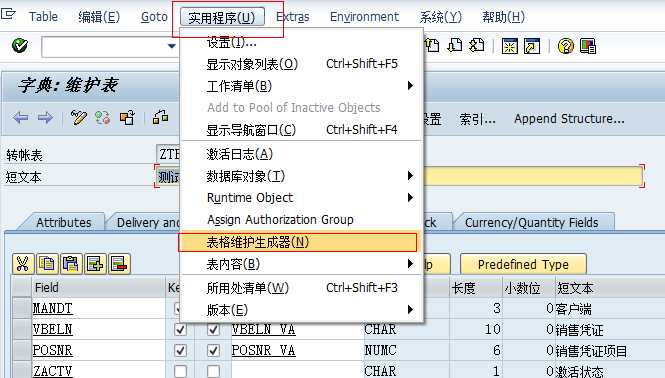Screen dimensions: 665x378
Task: Switch to the Attributes tab
Action: coord(64,222)
